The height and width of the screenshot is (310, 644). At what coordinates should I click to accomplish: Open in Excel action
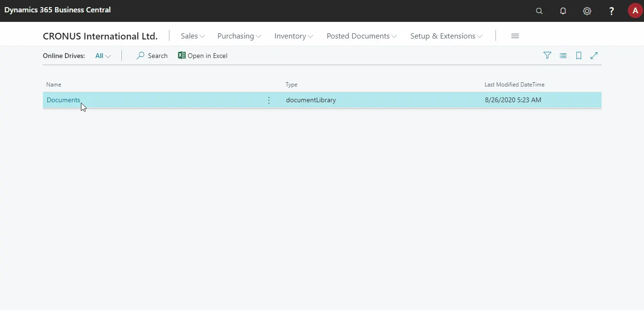click(x=203, y=56)
